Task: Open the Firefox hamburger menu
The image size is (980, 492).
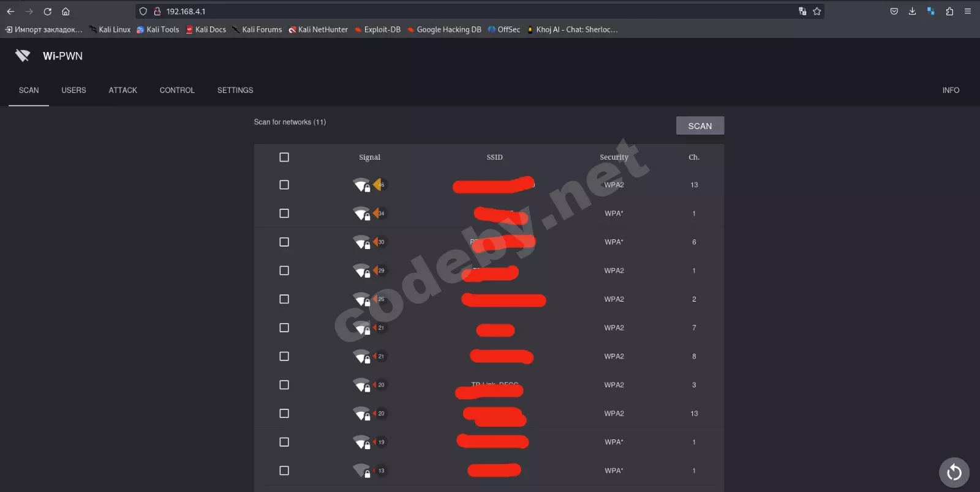Action: pyautogui.click(x=968, y=12)
